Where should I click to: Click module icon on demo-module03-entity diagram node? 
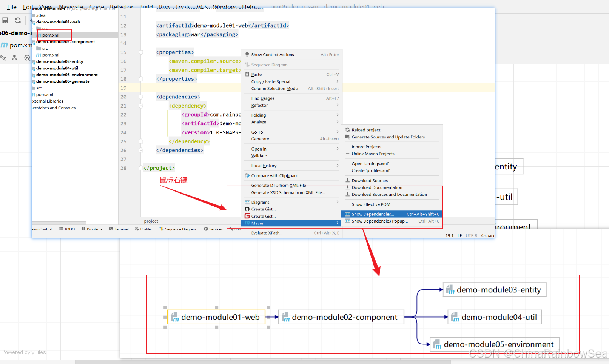[x=450, y=290]
